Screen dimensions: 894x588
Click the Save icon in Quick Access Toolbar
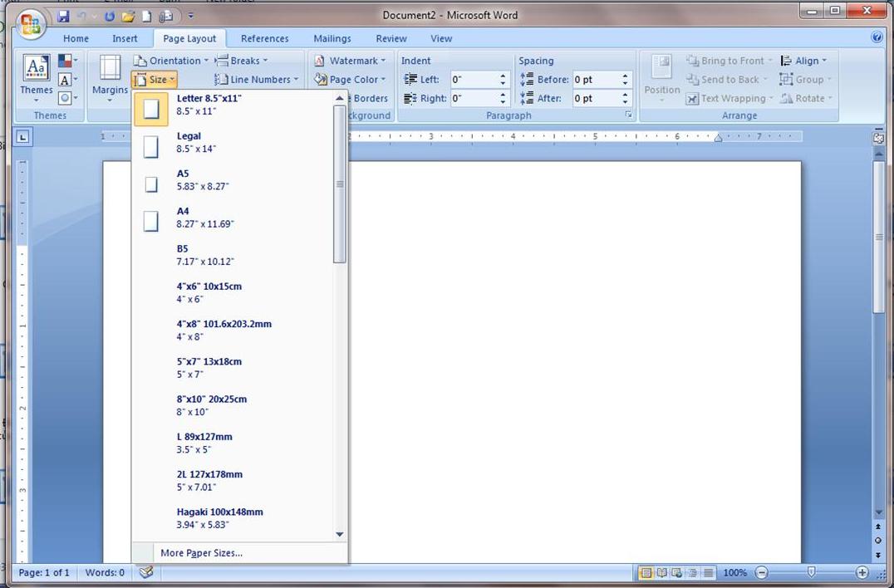click(64, 16)
